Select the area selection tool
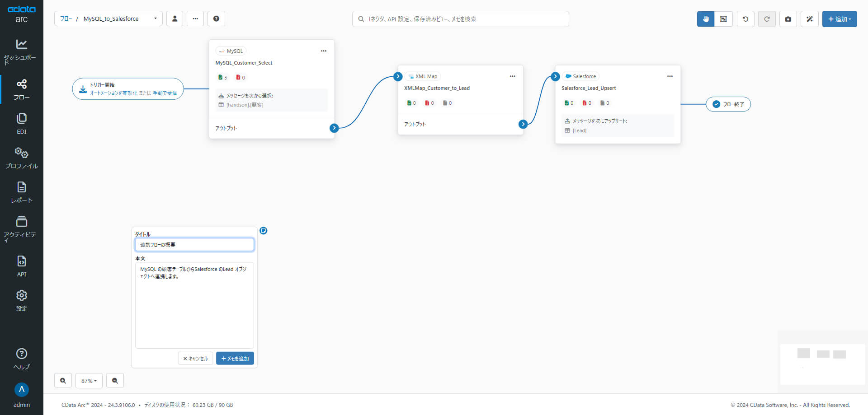 (723, 19)
